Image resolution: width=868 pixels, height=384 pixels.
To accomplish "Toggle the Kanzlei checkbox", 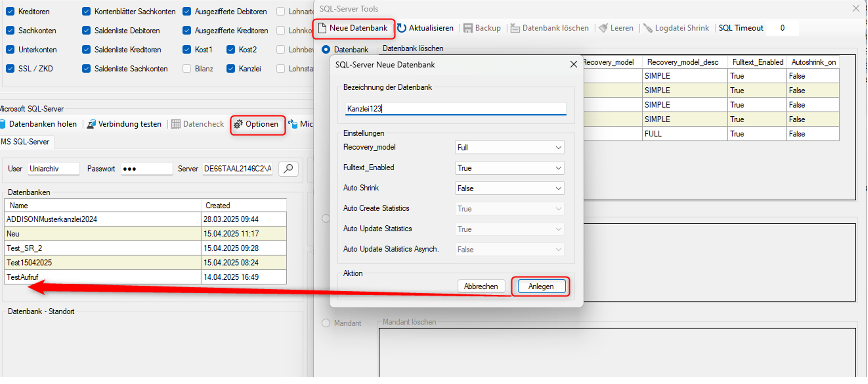I will [x=231, y=69].
